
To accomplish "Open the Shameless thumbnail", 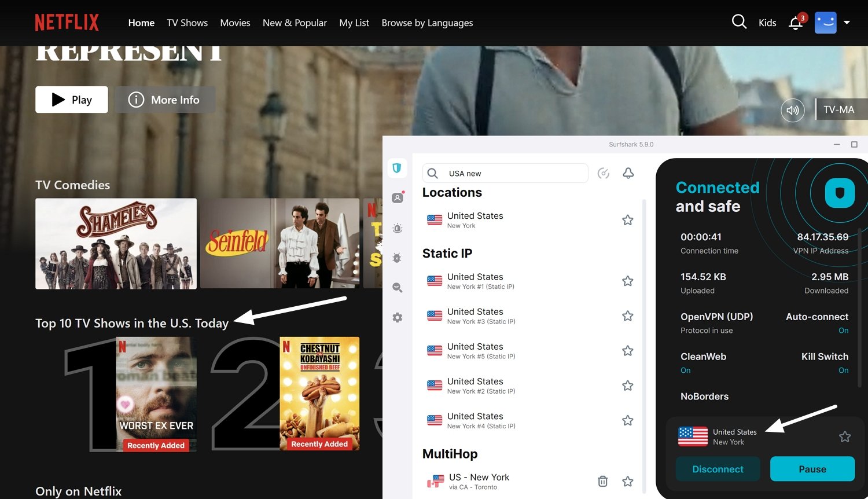I will (x=116, y=244).
